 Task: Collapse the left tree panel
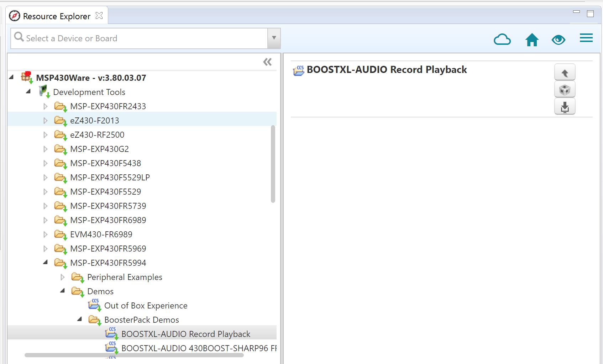[x=267, y=62]
